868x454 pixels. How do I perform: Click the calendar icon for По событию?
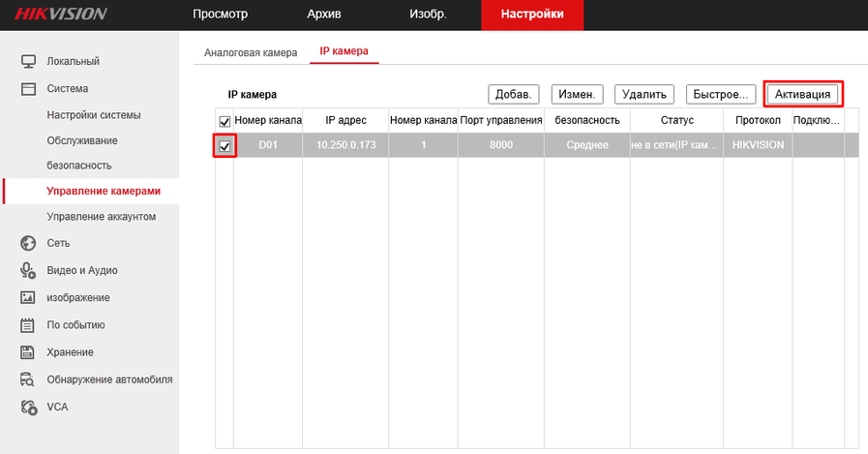pyautogui.click(x=28, y=325)
